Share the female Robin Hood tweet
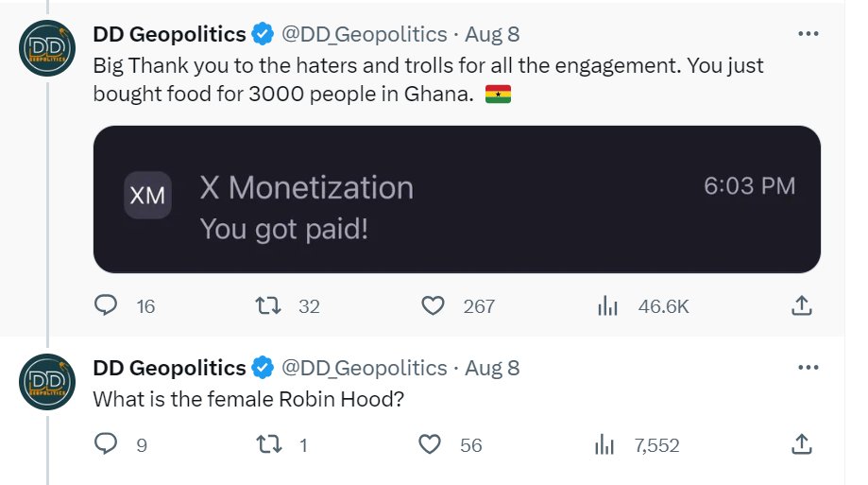This screenshot has height=485, width=868. (x=801, y=444)
